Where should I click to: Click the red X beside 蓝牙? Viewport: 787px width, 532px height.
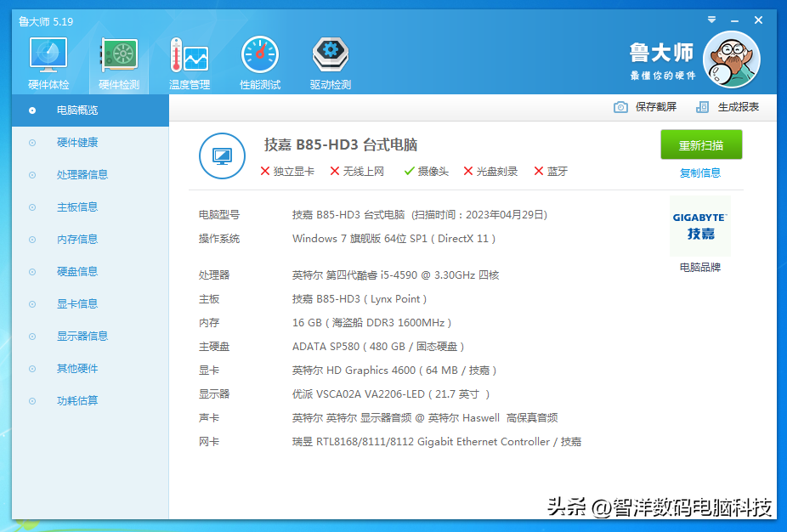click(x=539, y=171)
